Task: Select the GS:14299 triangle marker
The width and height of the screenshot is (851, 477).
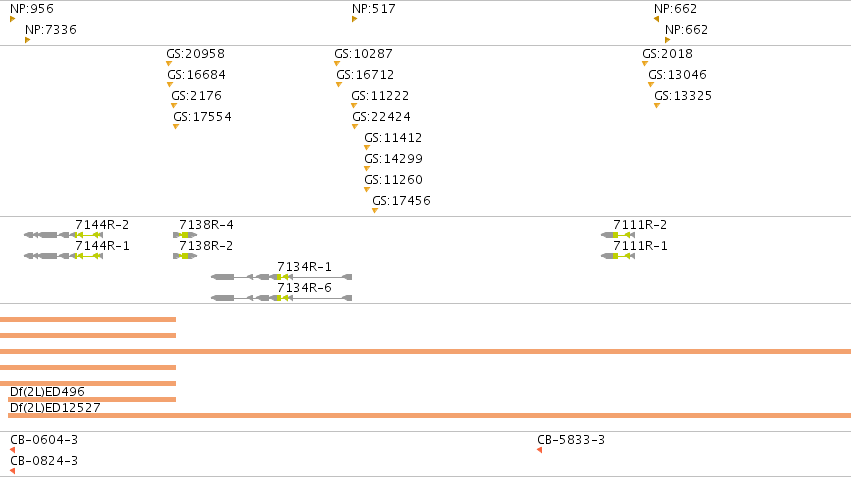Action: (x=367, y=169)
